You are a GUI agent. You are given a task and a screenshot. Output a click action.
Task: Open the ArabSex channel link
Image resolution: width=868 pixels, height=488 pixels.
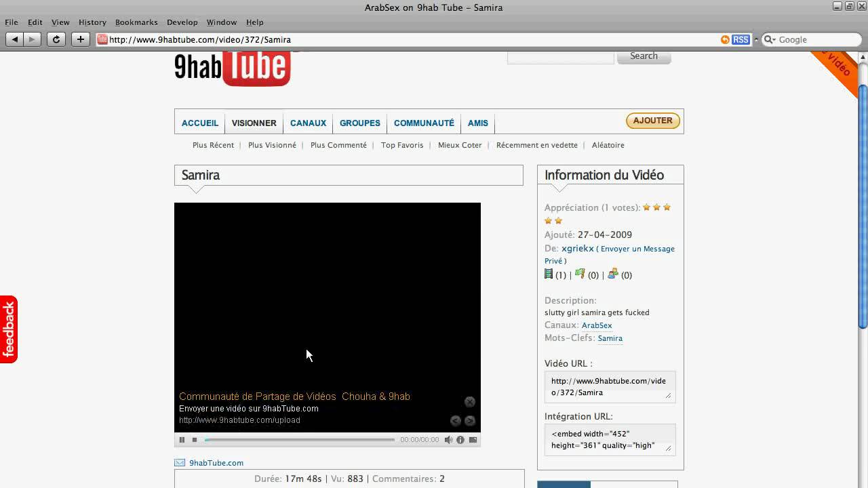[x=597, y=325]
